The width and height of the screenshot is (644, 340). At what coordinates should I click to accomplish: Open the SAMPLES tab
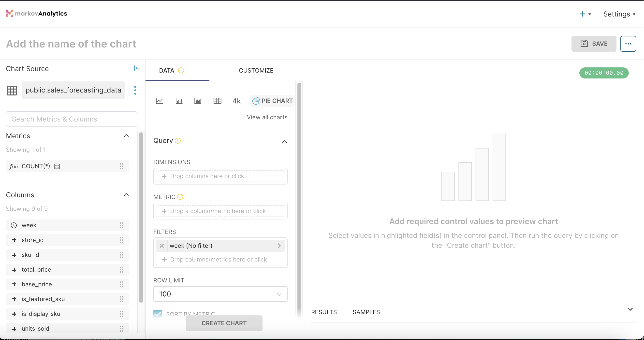click(x=366, y=312)
